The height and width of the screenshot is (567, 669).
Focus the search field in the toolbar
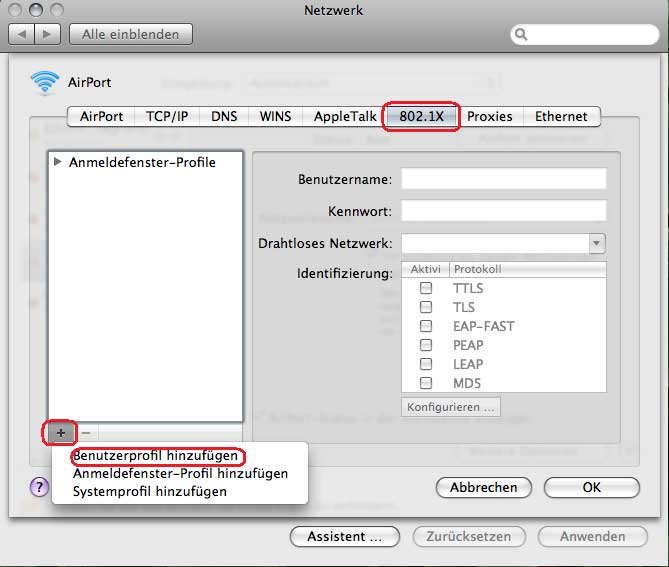[x=585, y=34]
